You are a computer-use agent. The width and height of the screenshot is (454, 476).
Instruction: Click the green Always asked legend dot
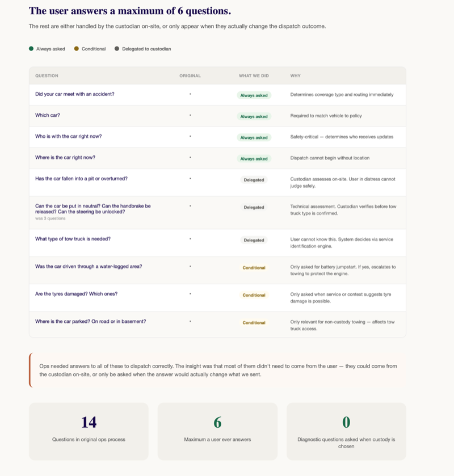tap(31, 49)
